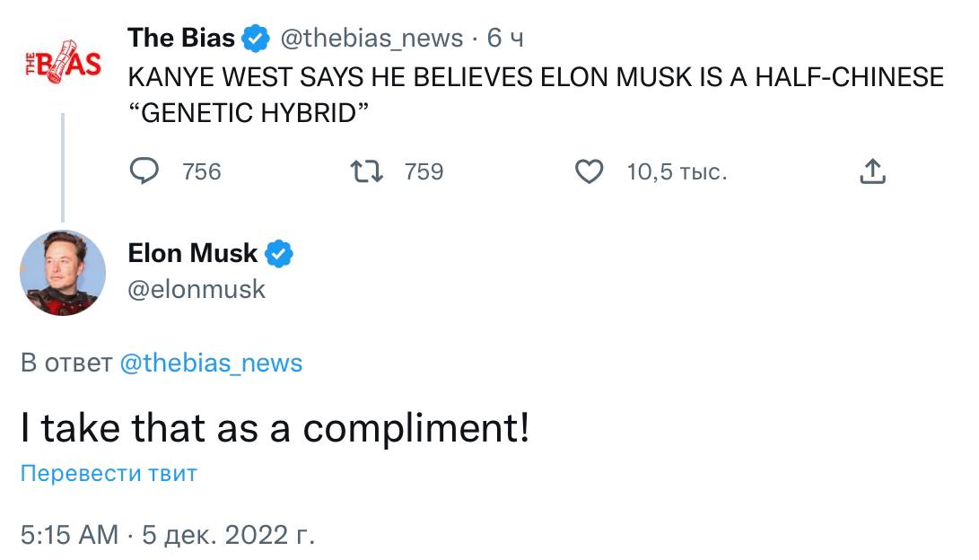The image size is (979, 560).
Task: View the 756 replies count
Action: coord(202,171)
